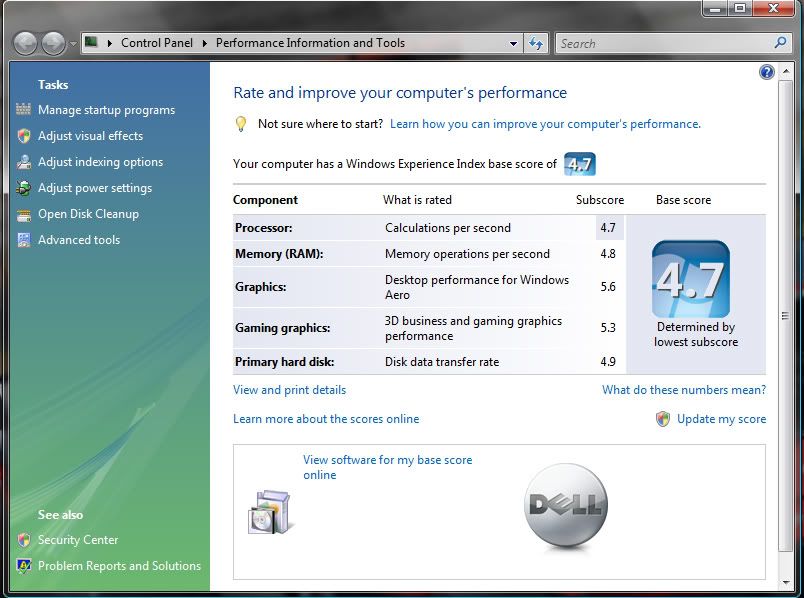
Task: Click the Refresh button beside address bar
Action: 536,44
